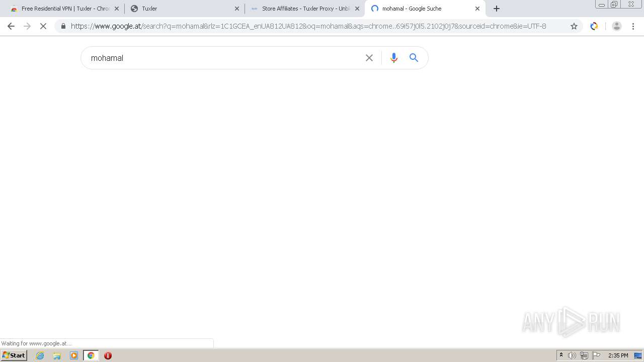Screen dimensions: 644x362
Task: Go back to the previous page
Action: (x=11, y=26)
